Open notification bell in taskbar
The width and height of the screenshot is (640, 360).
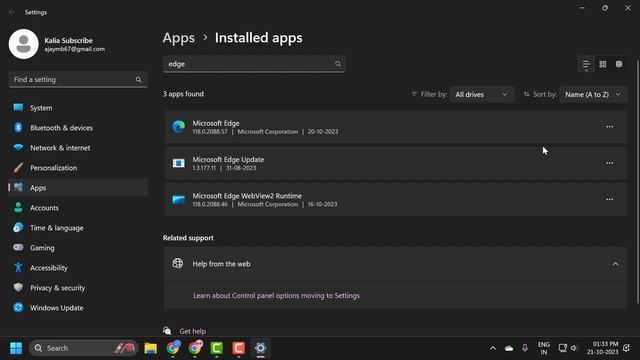tap(627, 348)
